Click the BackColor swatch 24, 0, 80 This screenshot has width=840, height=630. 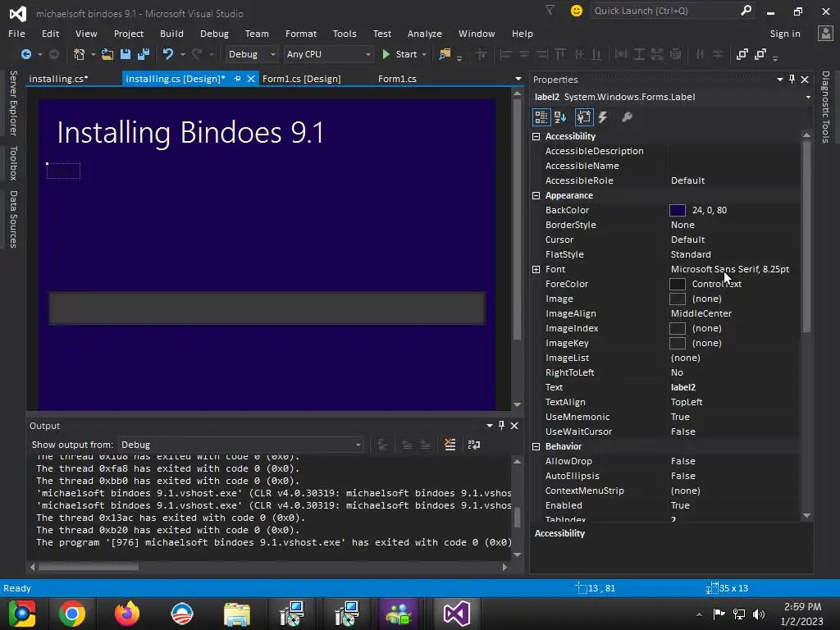tap(677, 210)
